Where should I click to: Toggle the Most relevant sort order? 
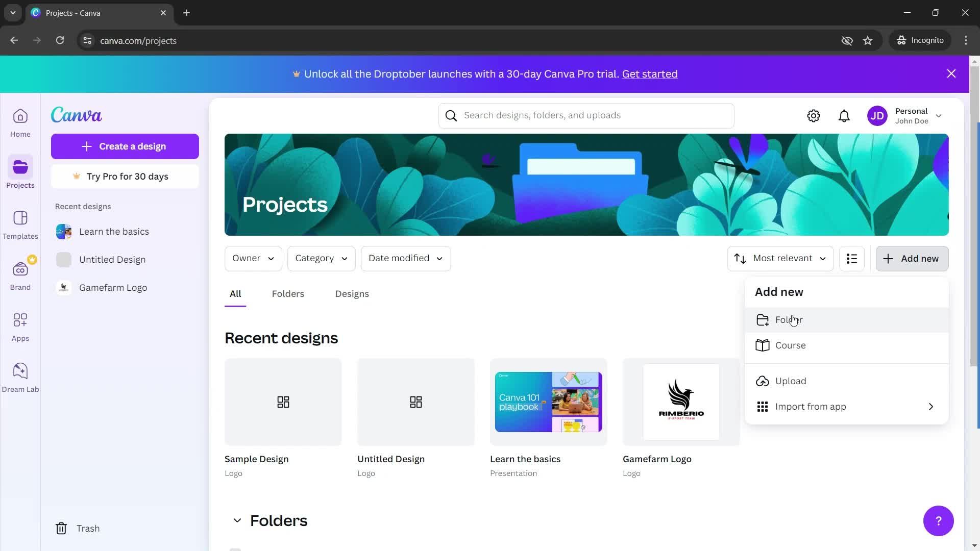[780, 258]
